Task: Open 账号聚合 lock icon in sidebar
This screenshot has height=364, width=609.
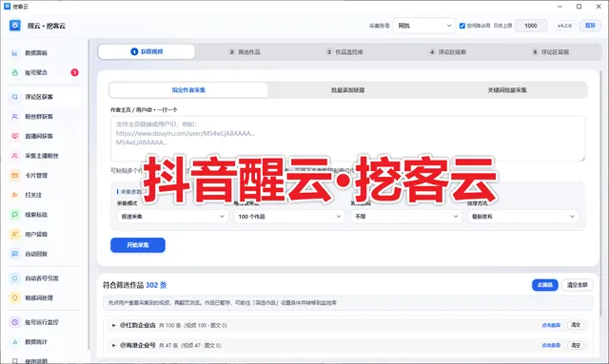Action: 15,72
